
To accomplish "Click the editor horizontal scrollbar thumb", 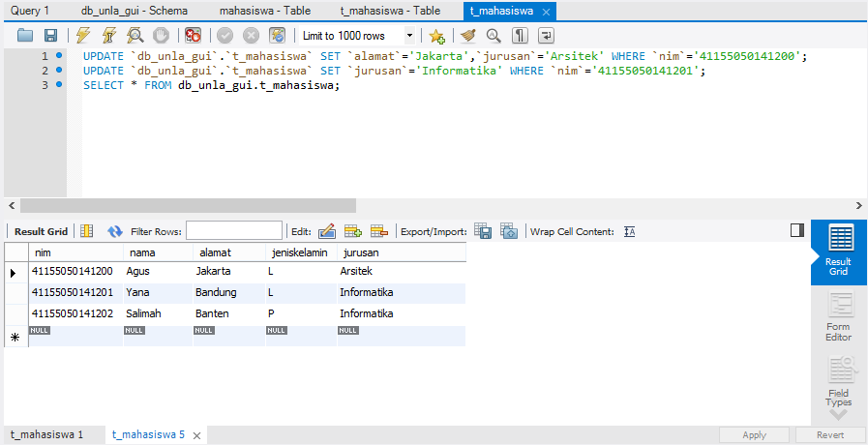I will 189,205.
